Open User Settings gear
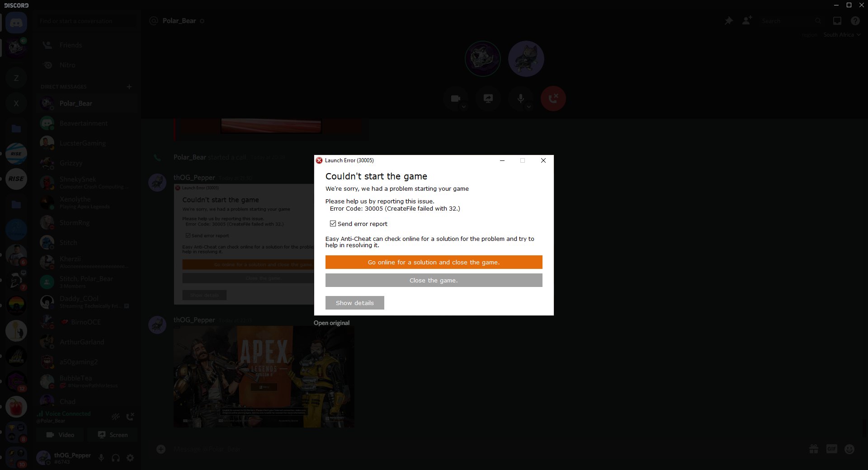The image size is (868, 470). 130,458
